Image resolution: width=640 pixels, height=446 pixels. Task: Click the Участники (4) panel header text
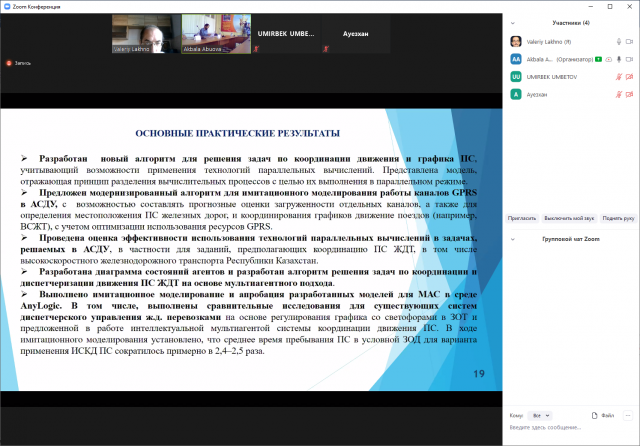571,23
